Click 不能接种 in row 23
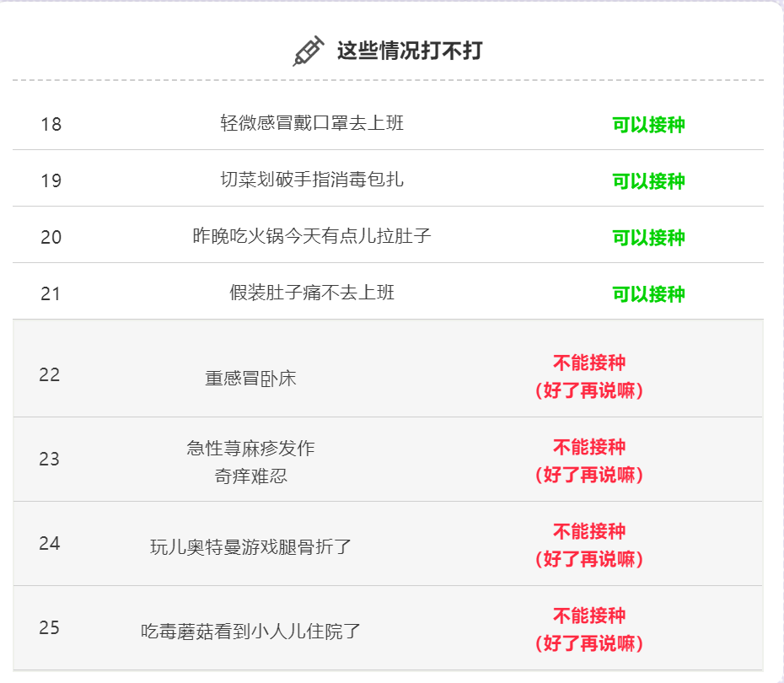 (x=589, y=447)
